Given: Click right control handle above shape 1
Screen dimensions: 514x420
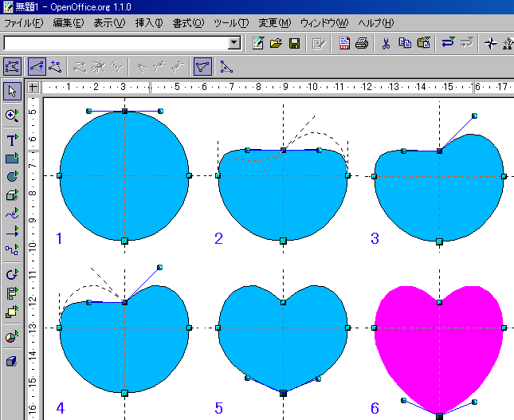Looking at the screenshot, I should (160, 112).
